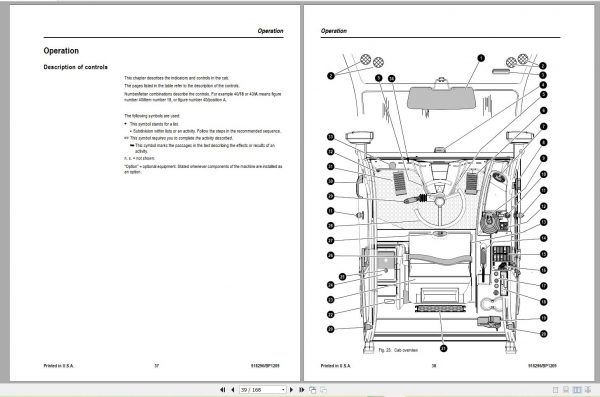
Task: Go to the next page
Action: (291, 390)
